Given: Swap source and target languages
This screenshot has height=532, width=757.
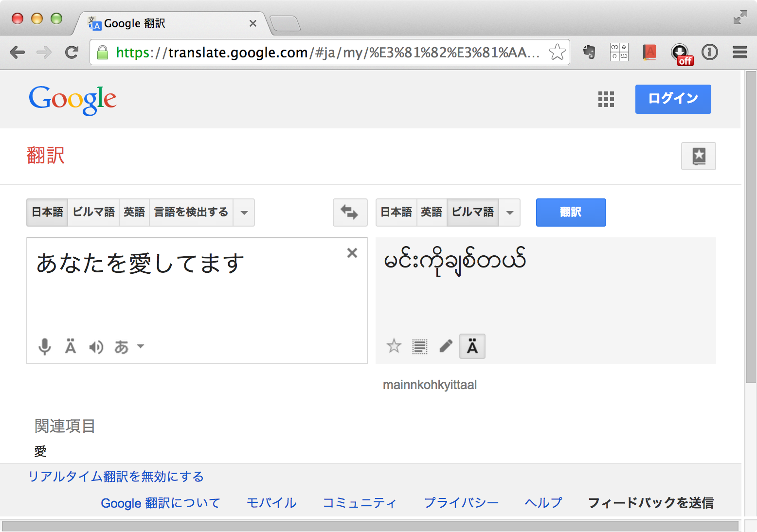Looking at the screenshot, I should [x=350, y=213].
